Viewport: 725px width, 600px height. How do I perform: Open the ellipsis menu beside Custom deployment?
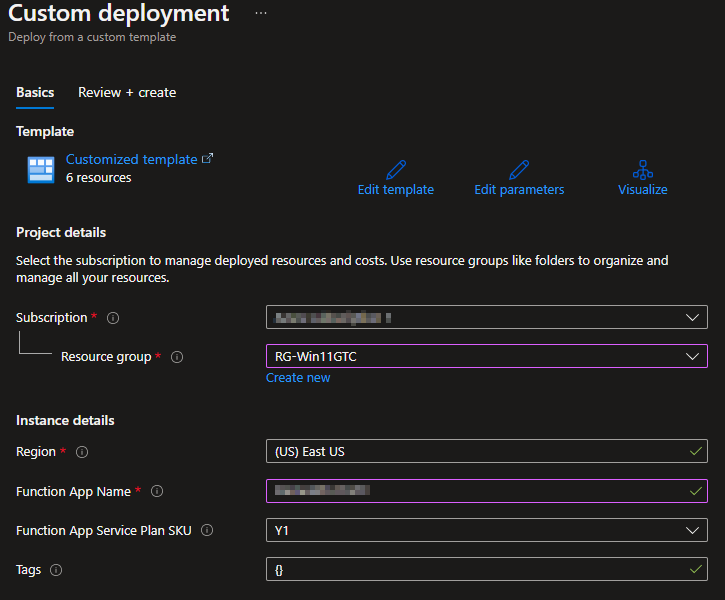(261, 13)
